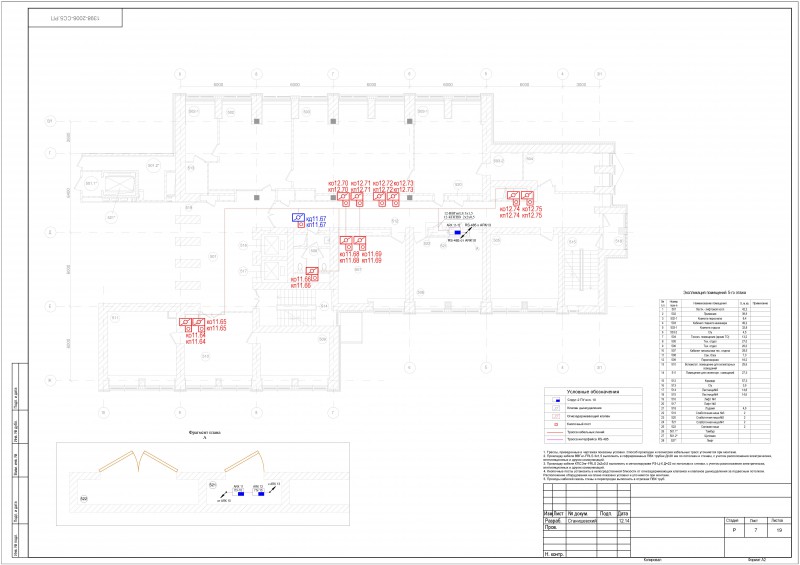Click the Н. контр. row in title block
Image resolution: width=800 pixels, height=565 pixels.
pyautogui.click(x=587, y=554)
